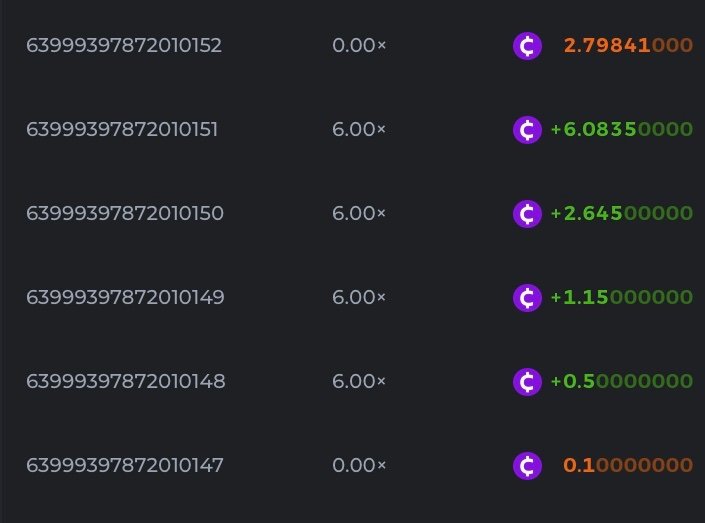705x523 pixels.
Task: Select bet ID 63999397872010150
Action: (x=125, y=214)
